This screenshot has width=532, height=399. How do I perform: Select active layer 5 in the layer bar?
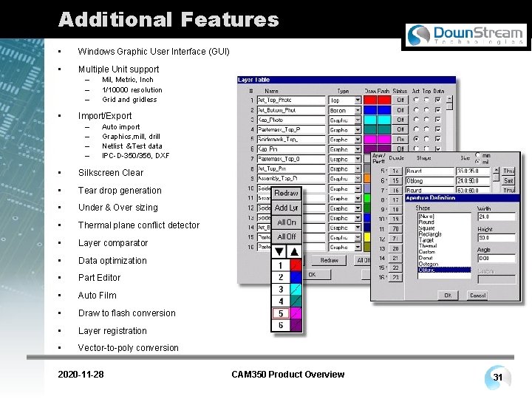(x=281, y=313)
